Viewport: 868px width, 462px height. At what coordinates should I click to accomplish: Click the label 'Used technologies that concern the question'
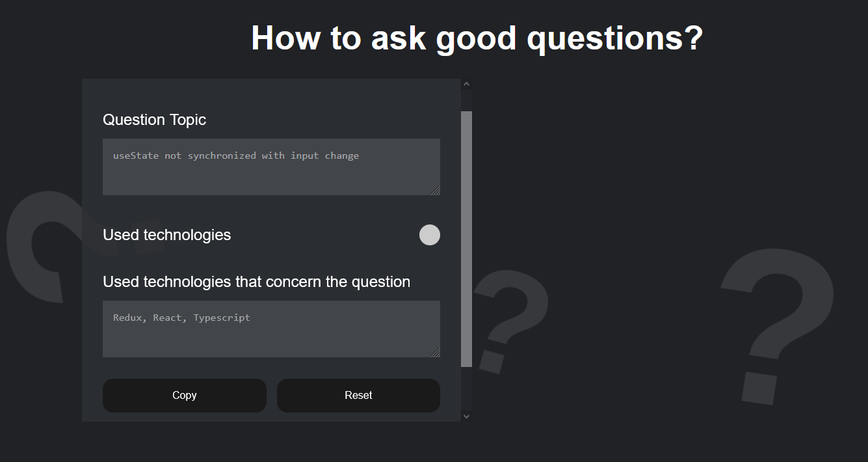256,282
